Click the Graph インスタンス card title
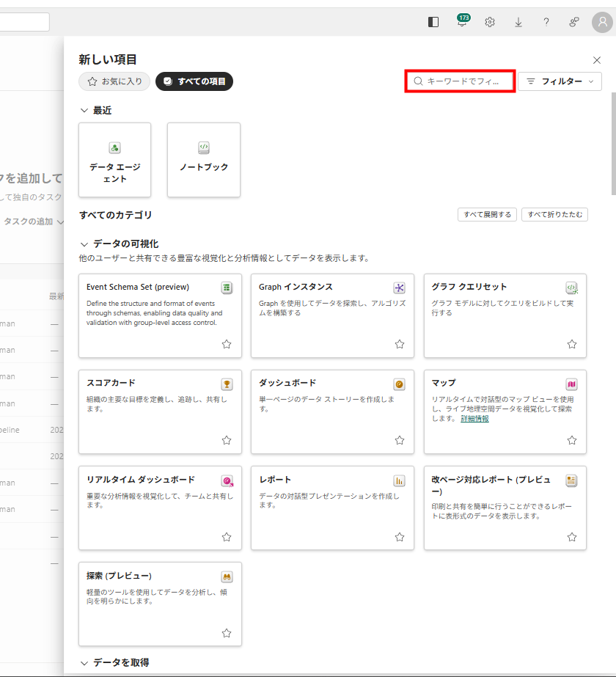This screenshot has height=677, width=616. tap(296, 287)
